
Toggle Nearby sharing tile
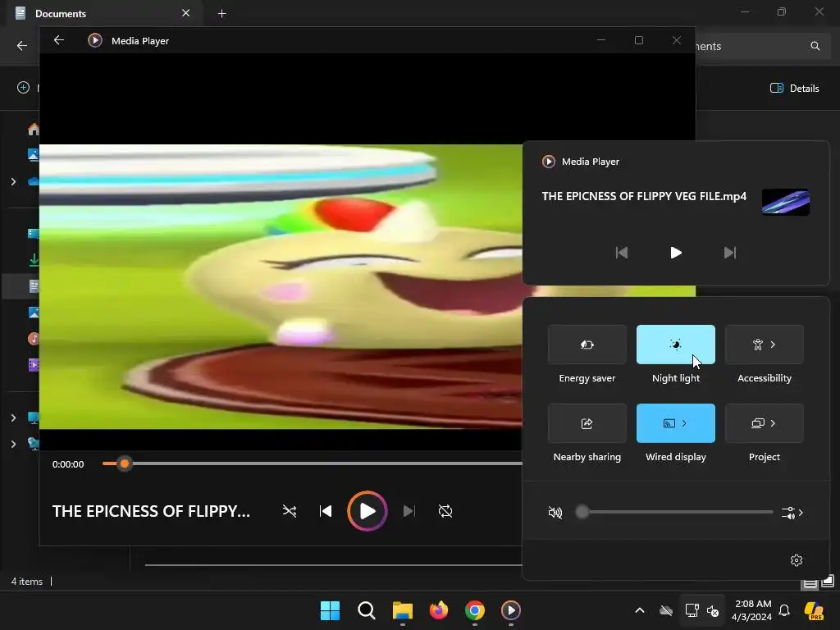pos(587,423)
